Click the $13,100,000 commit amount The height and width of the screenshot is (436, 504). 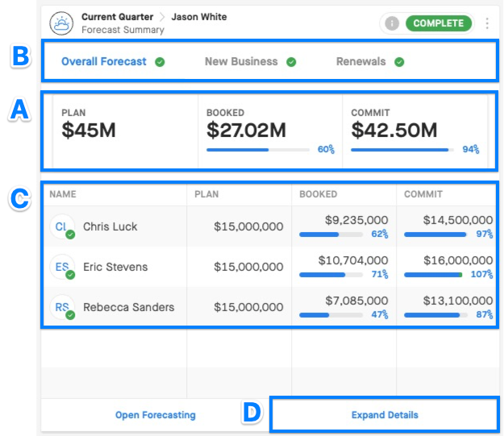458,301
